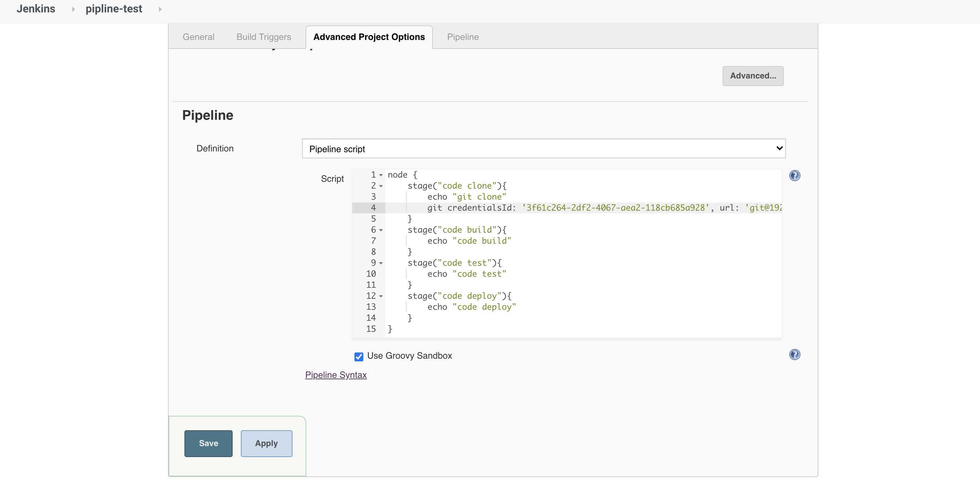Collapse the node block at line 1

coord(381,175)
